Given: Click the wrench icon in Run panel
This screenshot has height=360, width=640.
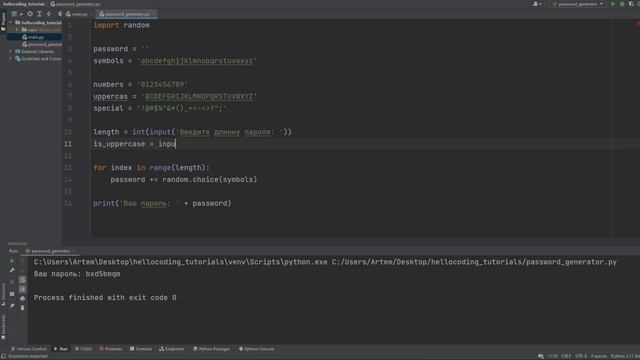Looking at the screenshot, I should (x=12, y=270).
